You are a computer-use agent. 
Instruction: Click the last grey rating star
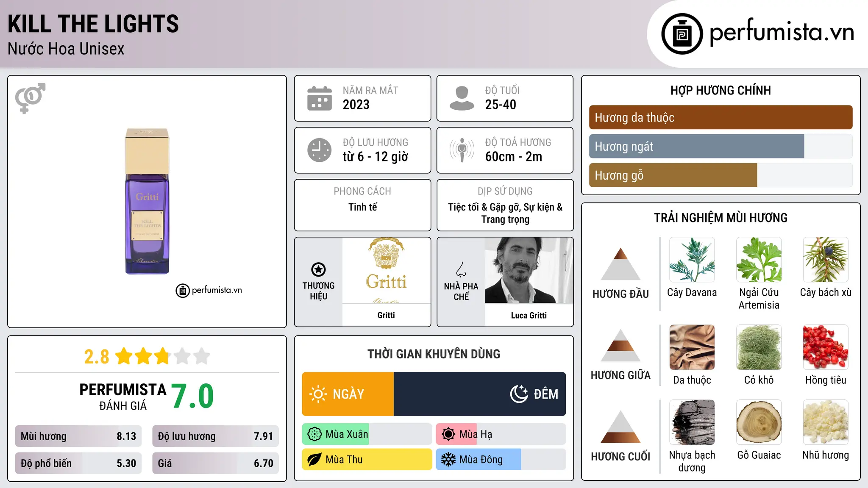point(202,356)
